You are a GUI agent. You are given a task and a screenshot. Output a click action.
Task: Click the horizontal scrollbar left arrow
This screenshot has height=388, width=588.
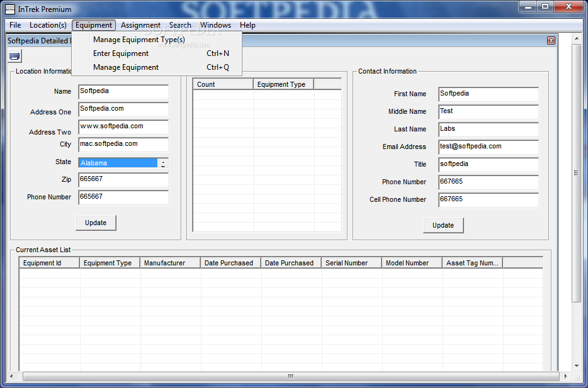coord(11,376)
